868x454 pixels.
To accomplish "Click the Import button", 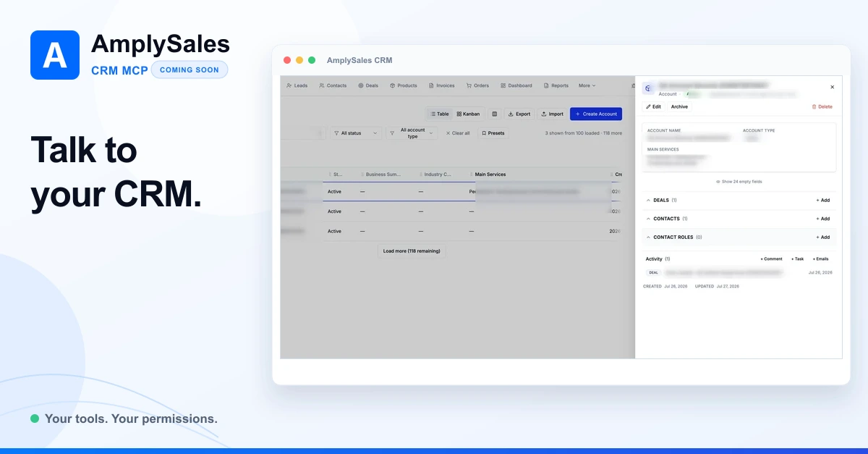I will pyautogui.click(x=552, y=114).
